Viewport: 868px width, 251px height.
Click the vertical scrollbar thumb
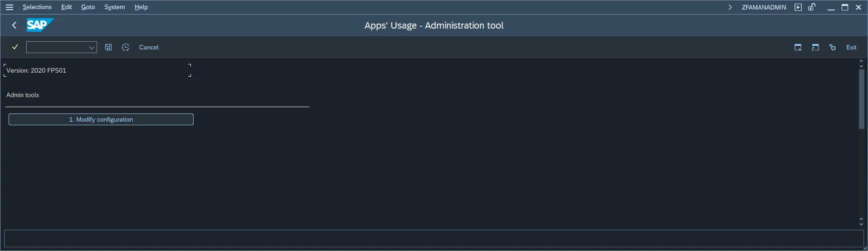click(x=862, y=99)
